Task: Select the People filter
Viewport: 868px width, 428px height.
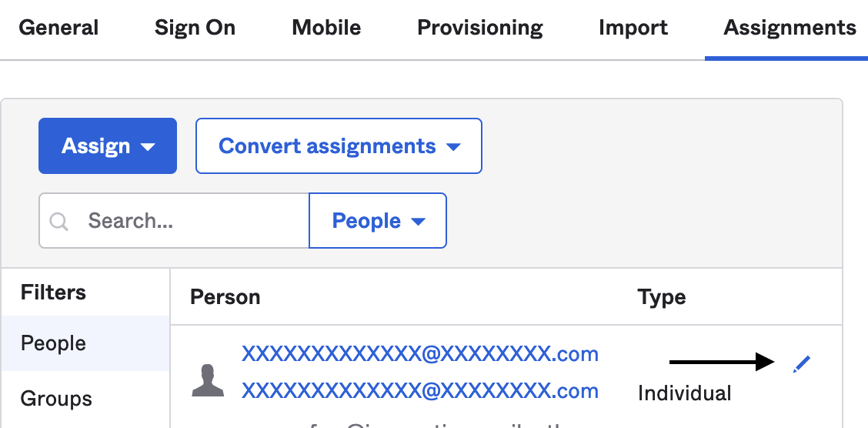Action: (53, 343)
